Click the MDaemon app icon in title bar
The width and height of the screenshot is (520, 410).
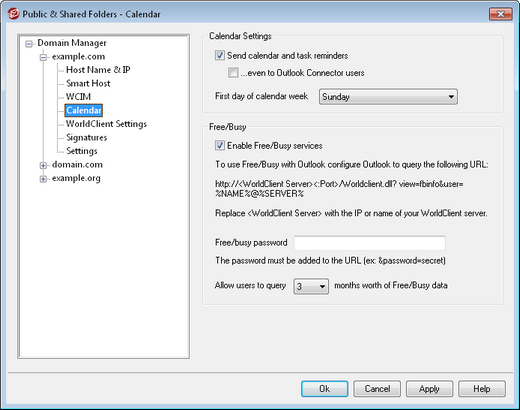pyautogui.click(x=13, y=14)
